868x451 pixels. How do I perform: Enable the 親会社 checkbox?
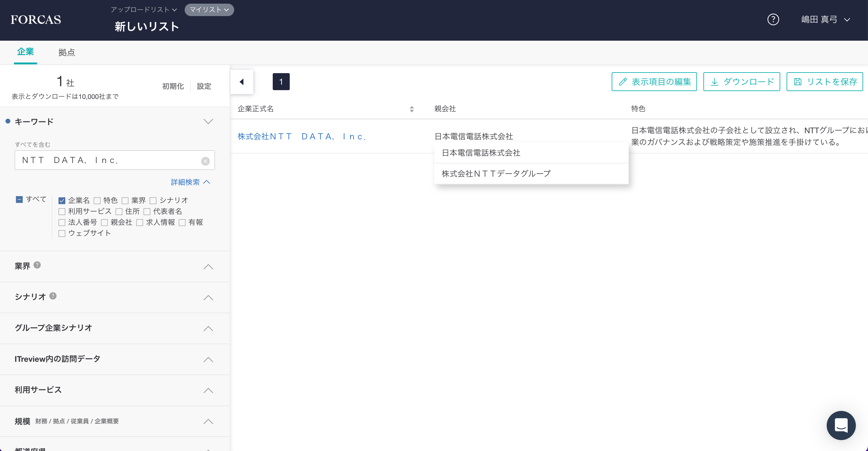[104, 223]
